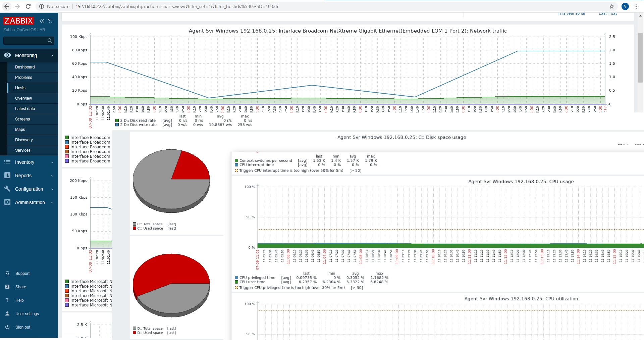Click the Support life-ring icon
The image size is (644, 340).
pos(7,273)
